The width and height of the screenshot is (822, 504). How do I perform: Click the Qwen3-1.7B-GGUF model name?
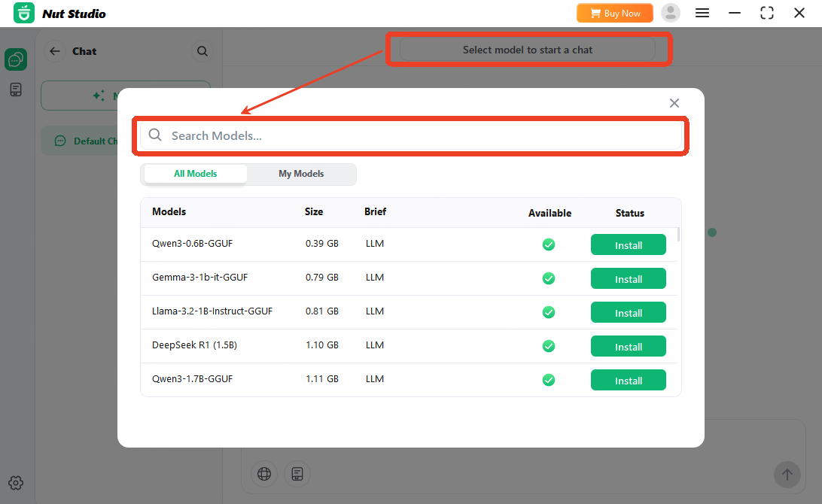pos(193,379)
